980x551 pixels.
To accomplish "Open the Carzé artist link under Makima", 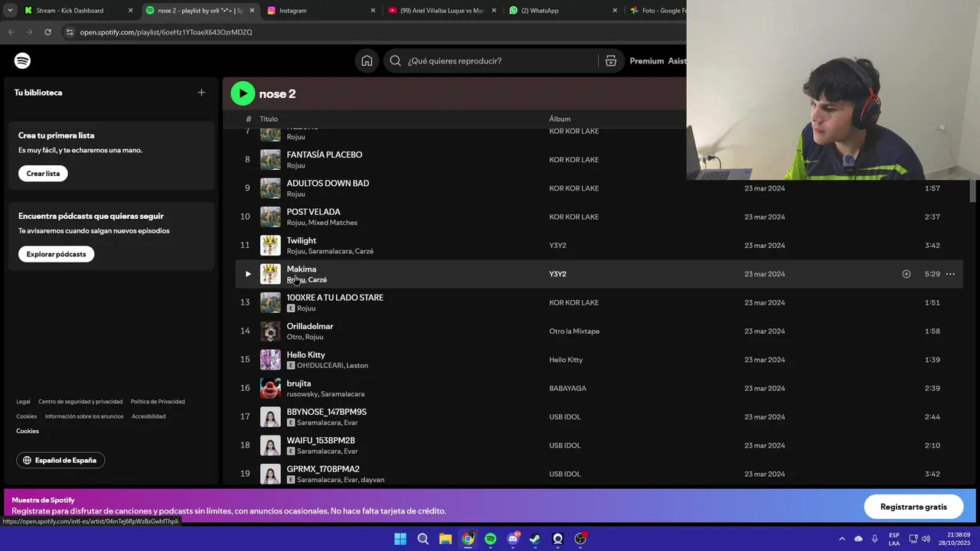I will (317, 280).
